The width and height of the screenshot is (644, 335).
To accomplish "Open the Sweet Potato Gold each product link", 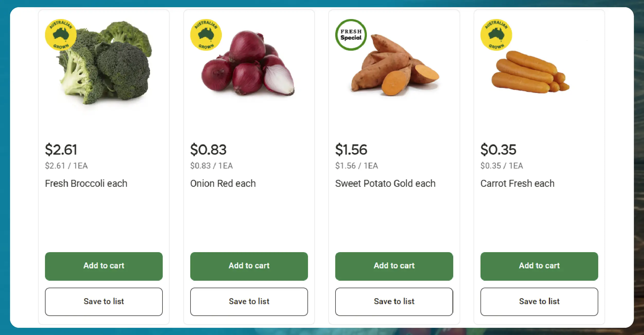I will pyautogui.click(x=385, y=183).
